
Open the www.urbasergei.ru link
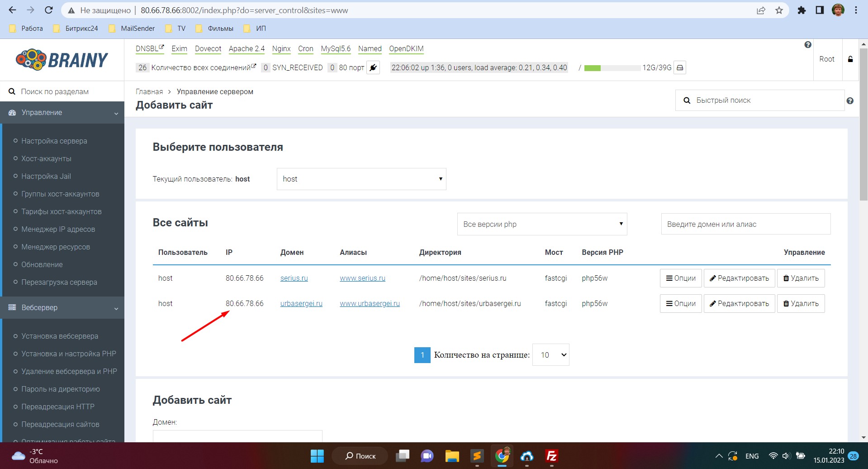pyautogui.click(x=370, y=303)
